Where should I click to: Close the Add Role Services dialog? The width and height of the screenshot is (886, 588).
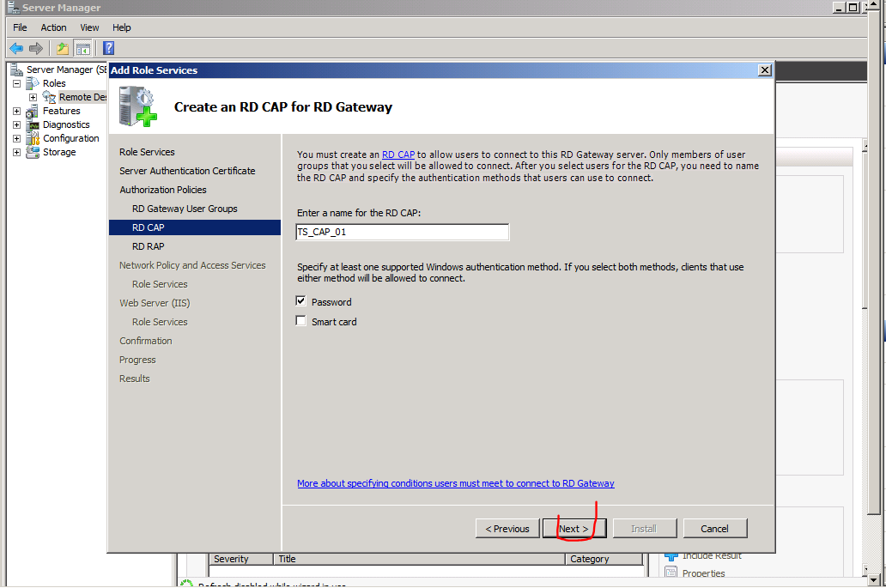pyautogui.click(x=764, y=70)
